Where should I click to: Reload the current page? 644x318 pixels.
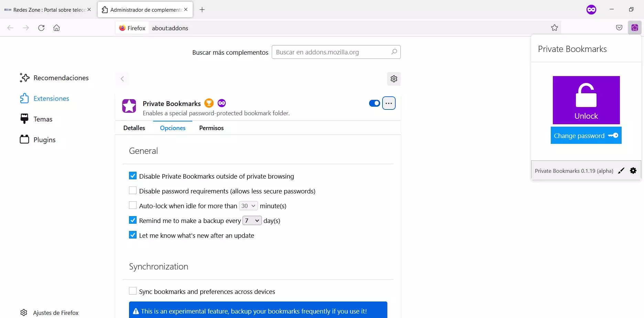pyautogui.click(x=41, y=28)
